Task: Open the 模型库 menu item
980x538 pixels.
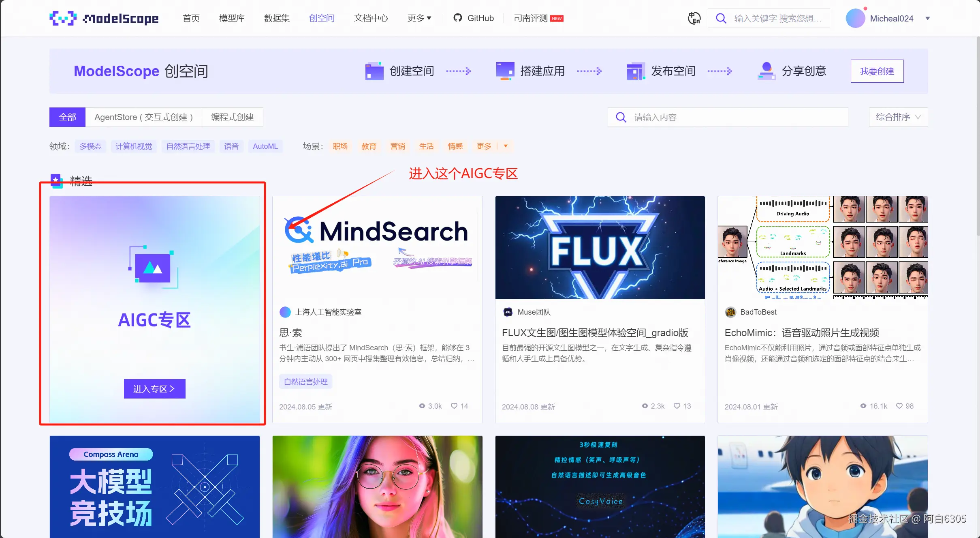Action: click(232, 18)
